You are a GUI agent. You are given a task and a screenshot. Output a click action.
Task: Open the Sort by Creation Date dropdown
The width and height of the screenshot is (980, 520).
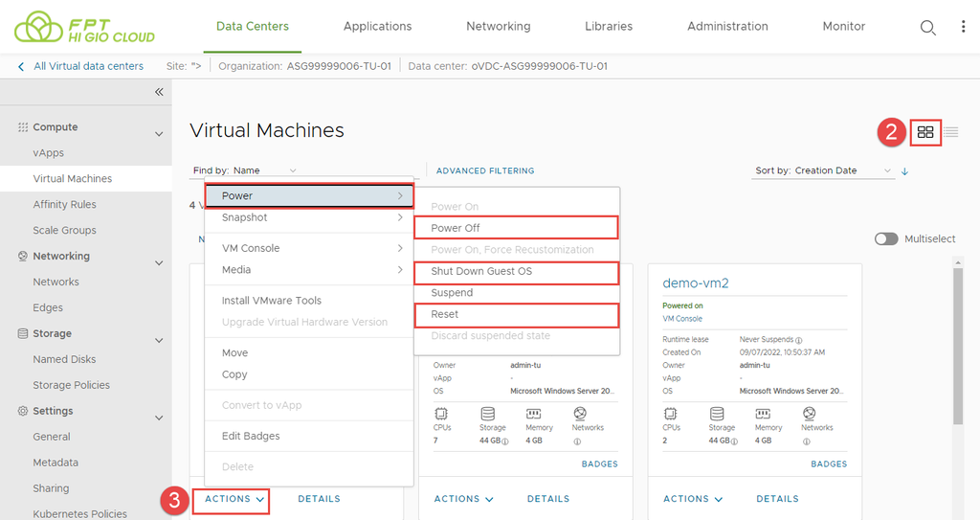click(x=823, y=170)
